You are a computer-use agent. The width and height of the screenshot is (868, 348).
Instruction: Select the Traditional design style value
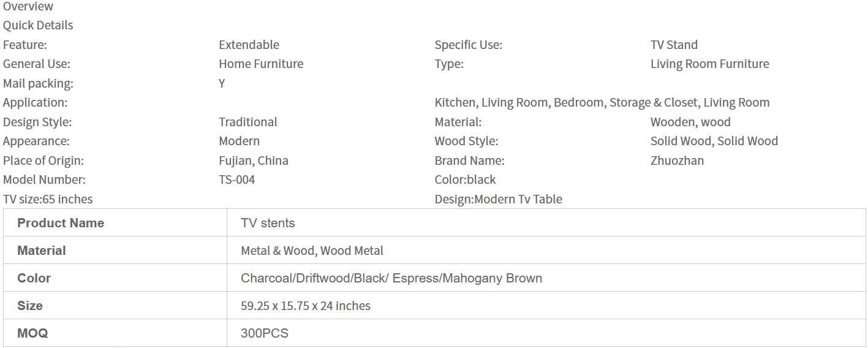pos(248,122)
